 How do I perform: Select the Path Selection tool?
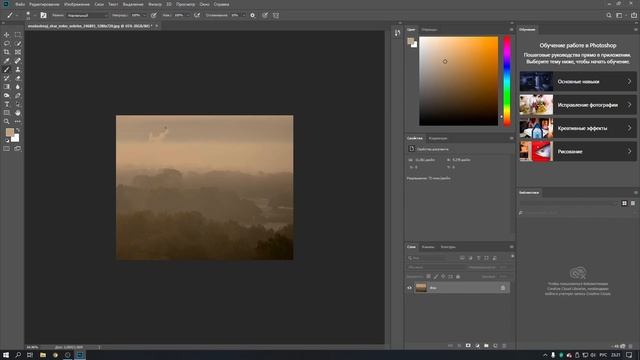18,104
